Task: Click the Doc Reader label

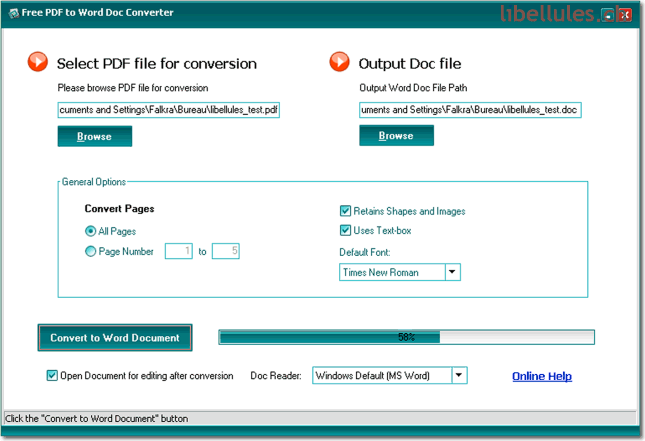Action: point(276,376)
